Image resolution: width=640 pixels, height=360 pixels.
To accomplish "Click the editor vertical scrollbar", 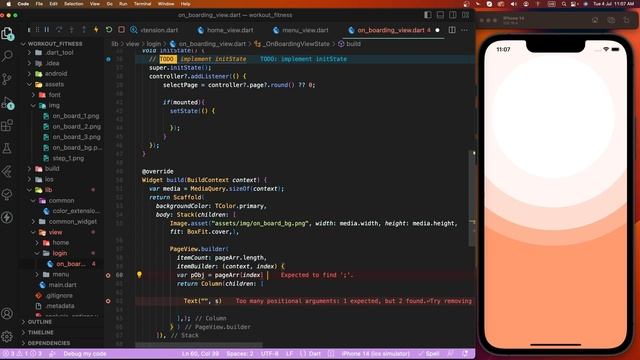I will [472, 198].
